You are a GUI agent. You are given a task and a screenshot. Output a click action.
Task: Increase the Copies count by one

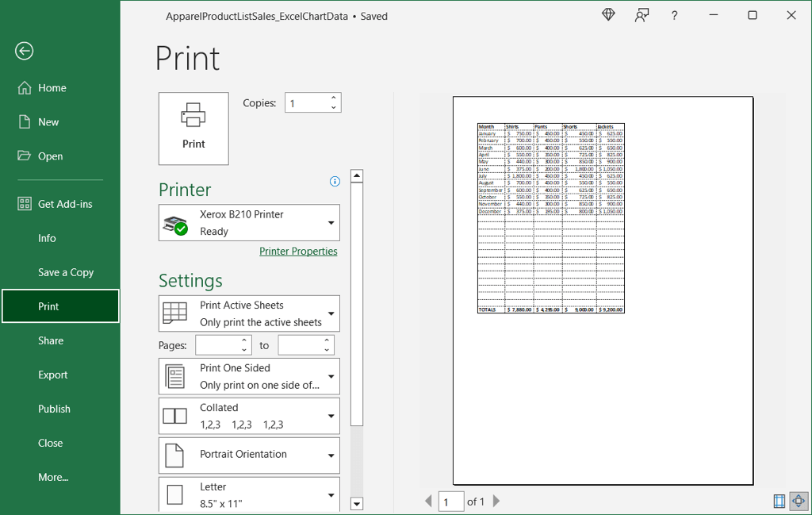(x=333, y=98)
